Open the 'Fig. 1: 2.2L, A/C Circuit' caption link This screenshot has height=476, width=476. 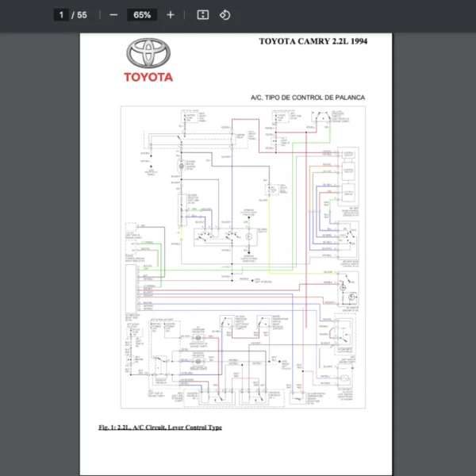tap(160, 428)
